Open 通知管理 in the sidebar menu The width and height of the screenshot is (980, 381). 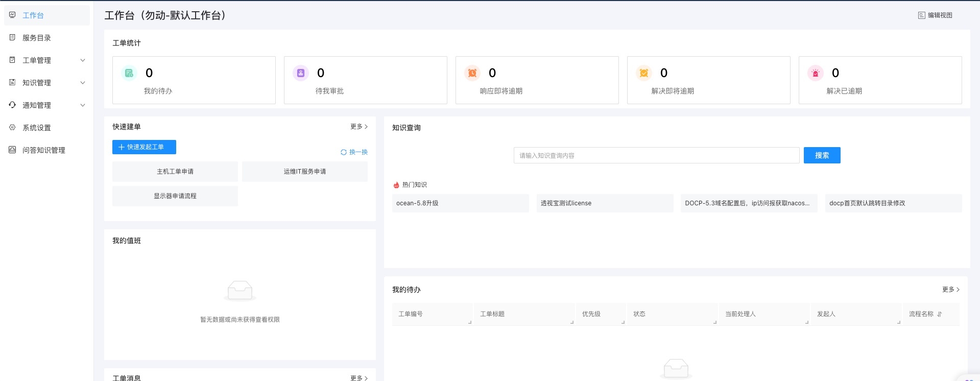[47, 105]
